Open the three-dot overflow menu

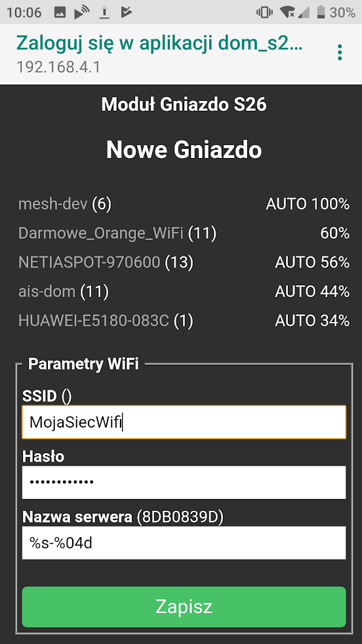340,52
